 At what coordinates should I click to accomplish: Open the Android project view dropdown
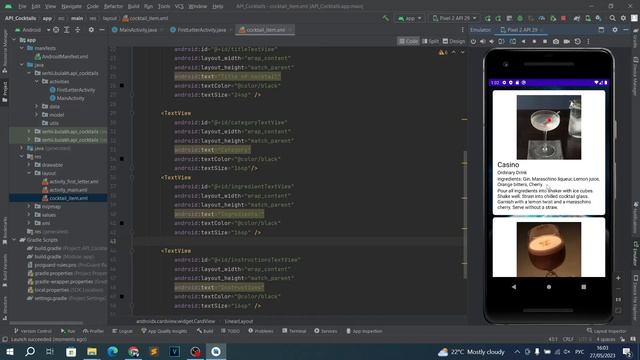32,30
